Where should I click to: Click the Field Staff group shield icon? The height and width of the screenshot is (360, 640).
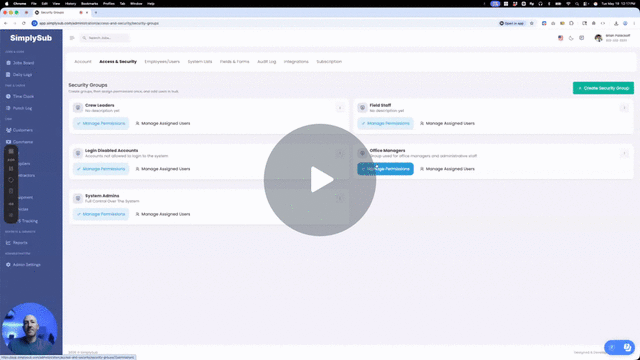tap(362, 108)
